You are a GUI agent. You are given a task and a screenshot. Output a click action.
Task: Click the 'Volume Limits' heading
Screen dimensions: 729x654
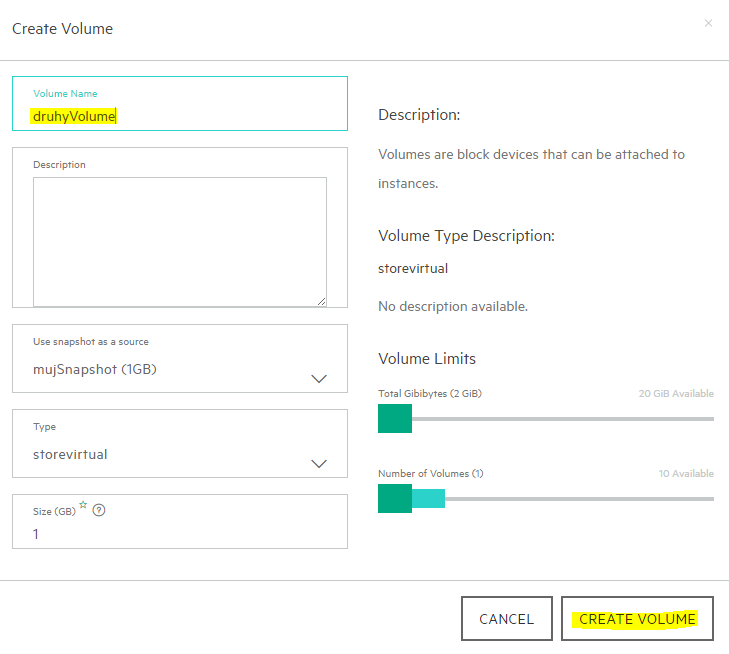tap(427, 359)
